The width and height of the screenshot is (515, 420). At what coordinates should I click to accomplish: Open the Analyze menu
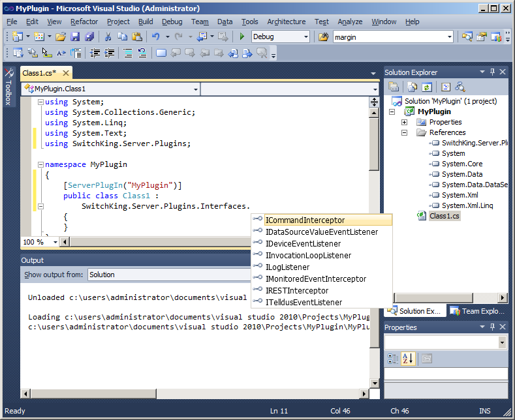pyautogui.click(x=350, y=22)
